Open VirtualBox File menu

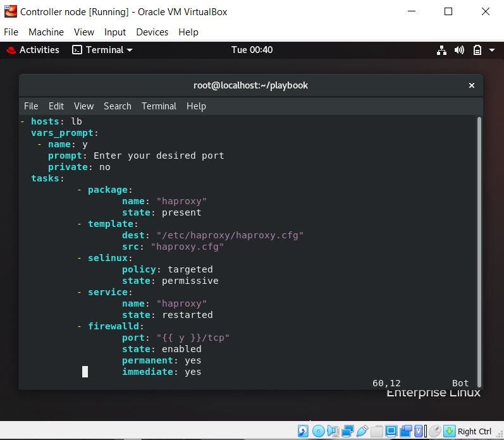point(11,32)
